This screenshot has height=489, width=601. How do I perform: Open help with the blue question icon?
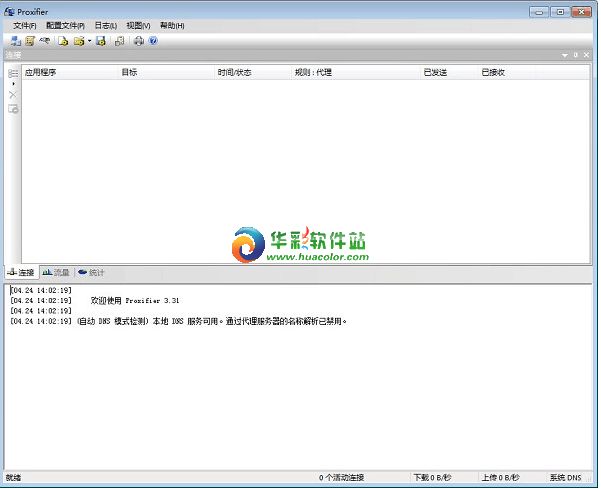pos(153,41)
